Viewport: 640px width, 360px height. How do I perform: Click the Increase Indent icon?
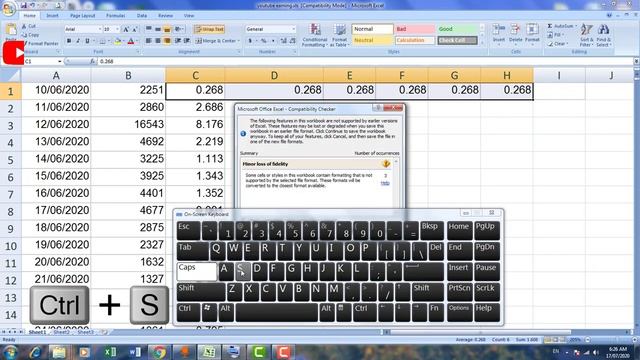(x=187, y=41)
